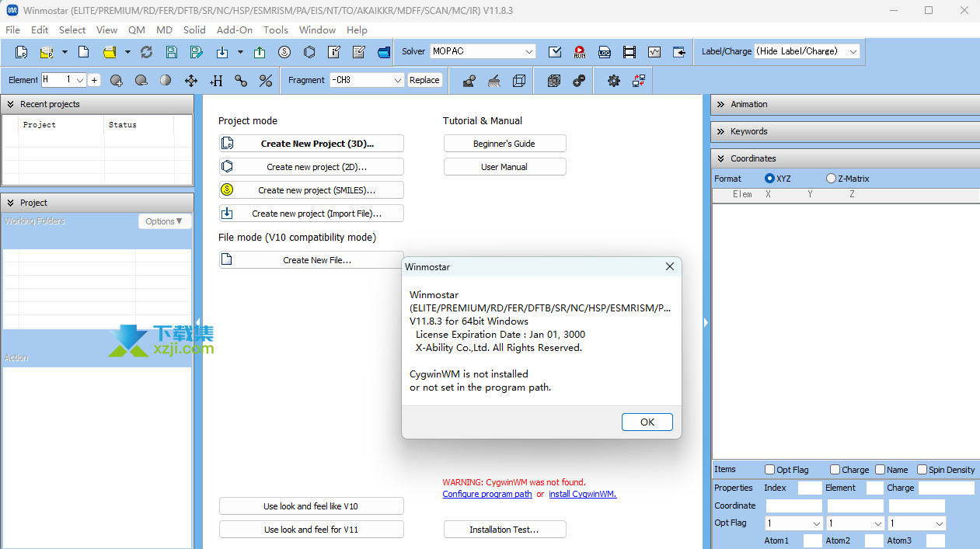Click the save-as floppy with pencil icon

(x=197, y=52)
